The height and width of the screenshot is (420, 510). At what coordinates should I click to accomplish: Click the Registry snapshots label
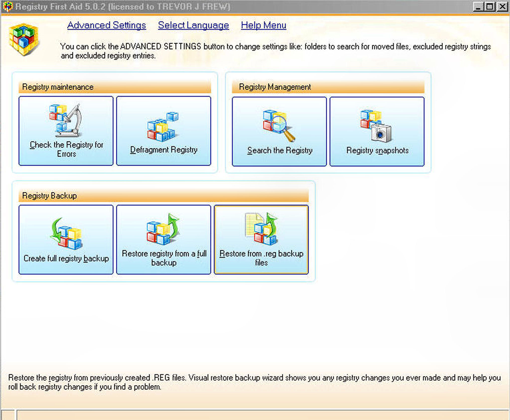377,150
